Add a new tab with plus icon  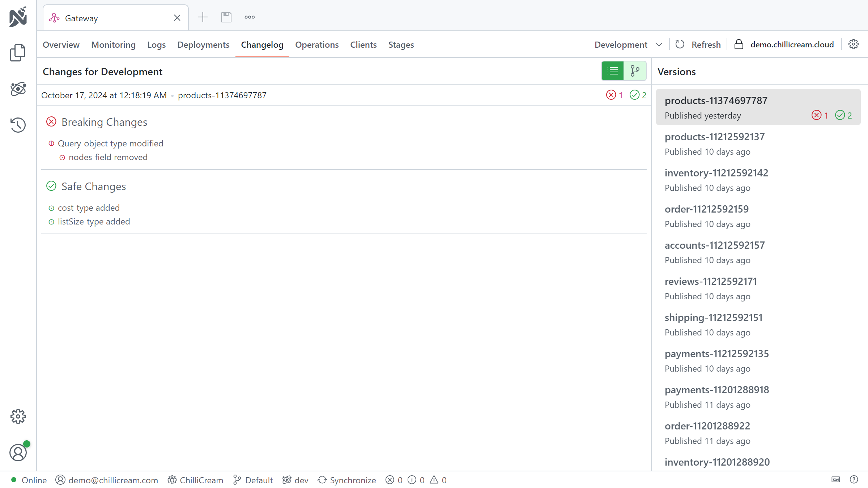point(203,17)
